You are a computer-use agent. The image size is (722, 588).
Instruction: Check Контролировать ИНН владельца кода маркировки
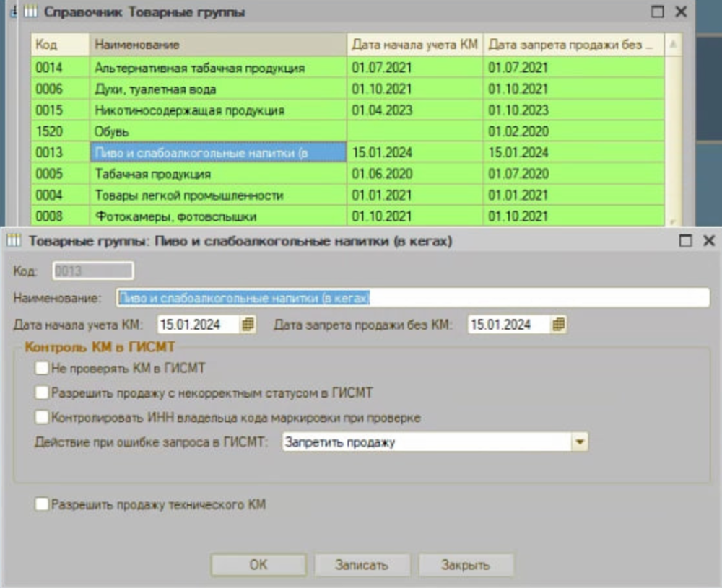click(42, 418)
